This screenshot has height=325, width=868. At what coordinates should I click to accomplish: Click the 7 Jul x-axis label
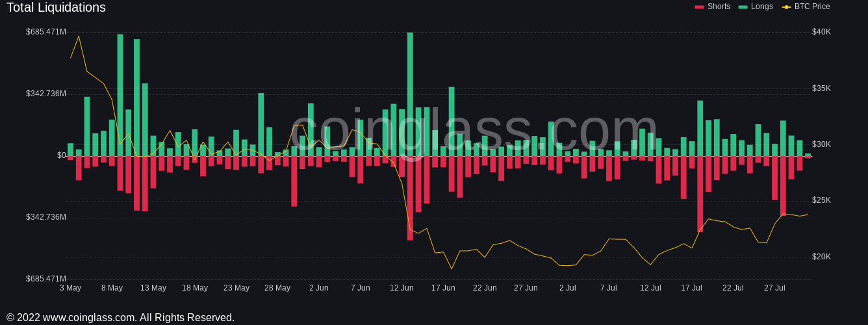(609, 288)
